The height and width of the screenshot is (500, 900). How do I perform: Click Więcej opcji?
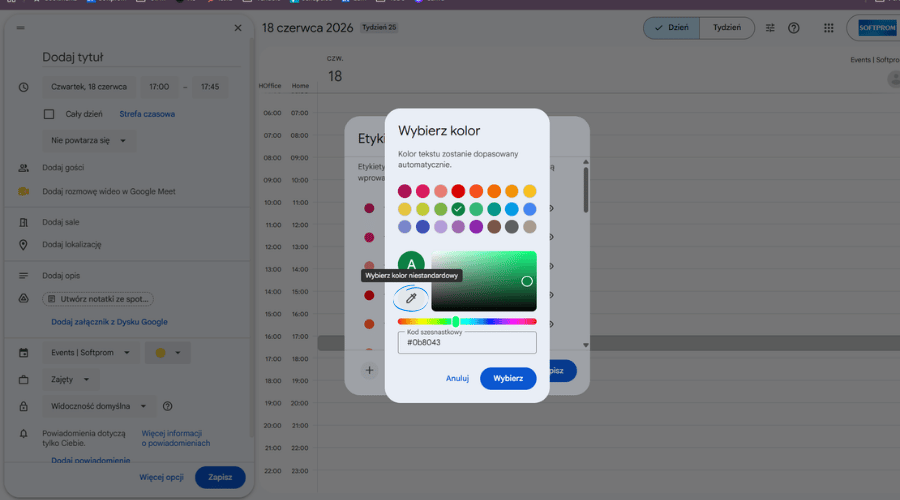161,477
